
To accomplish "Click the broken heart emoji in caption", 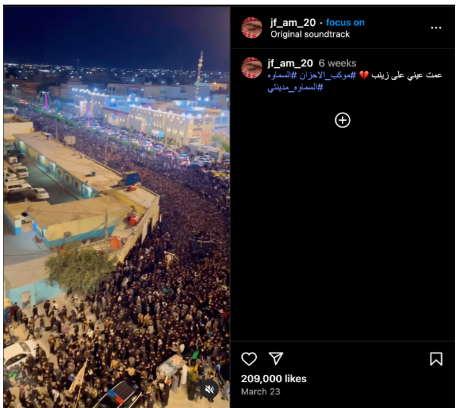I will (x=364, y=75).
